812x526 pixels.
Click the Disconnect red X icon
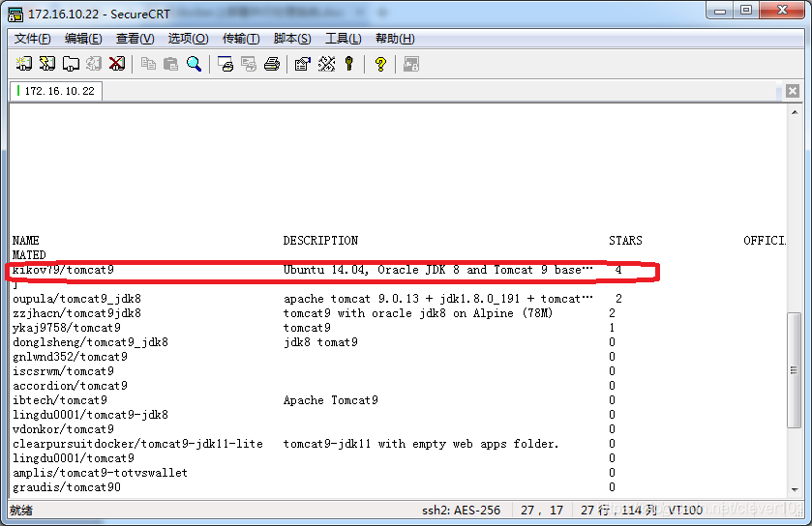pyautogui.click(x=117, y=64)
